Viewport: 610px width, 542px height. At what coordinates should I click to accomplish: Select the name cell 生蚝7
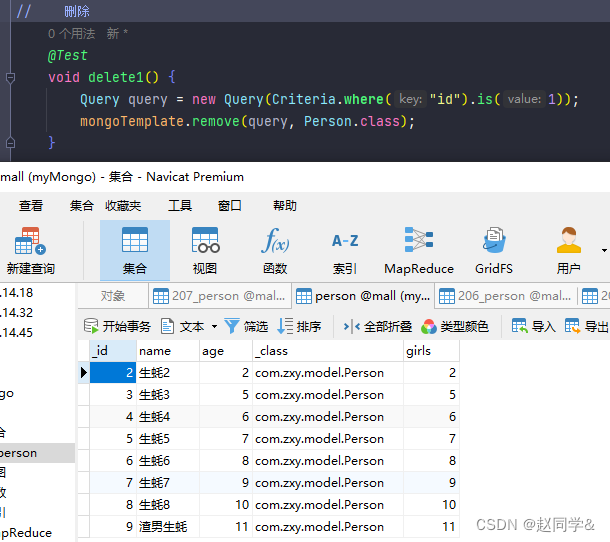click(168, 483)
